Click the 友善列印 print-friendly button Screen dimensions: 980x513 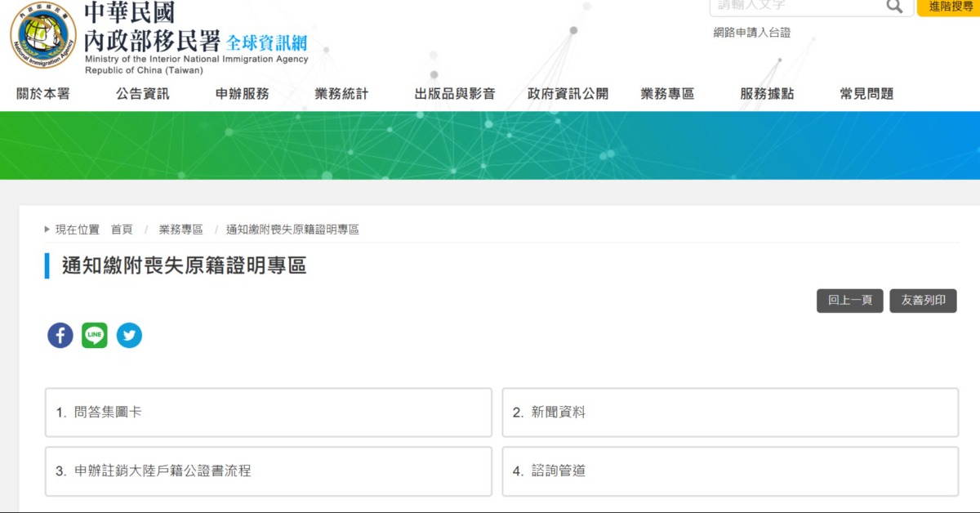pyautogui.click(x=923, y=301)
